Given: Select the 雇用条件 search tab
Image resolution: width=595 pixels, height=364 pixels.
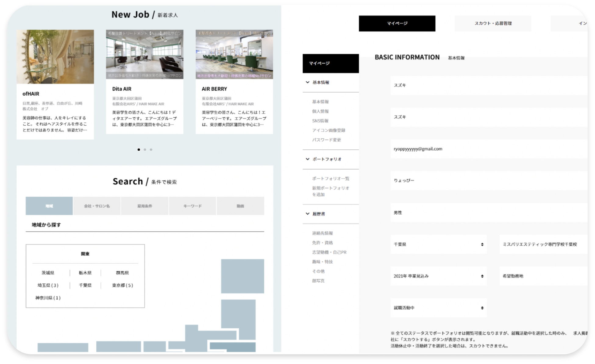Looking at the screenshot, I should 144,206.
